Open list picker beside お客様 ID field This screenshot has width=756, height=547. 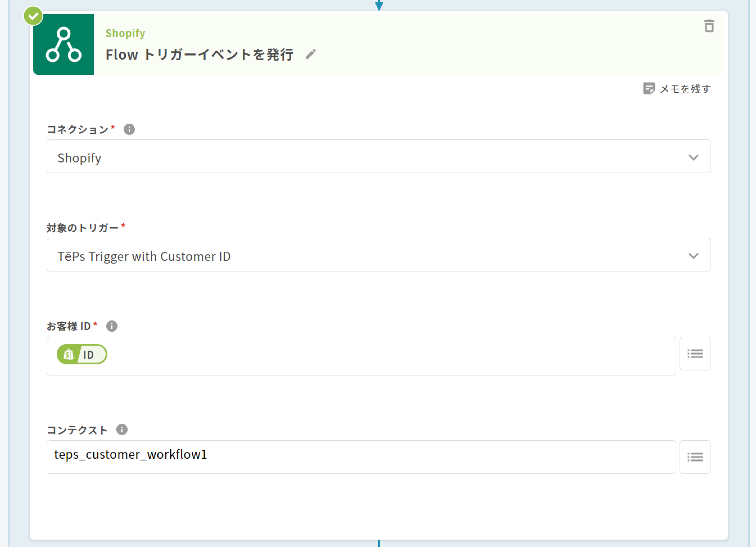tap(695, 353)
